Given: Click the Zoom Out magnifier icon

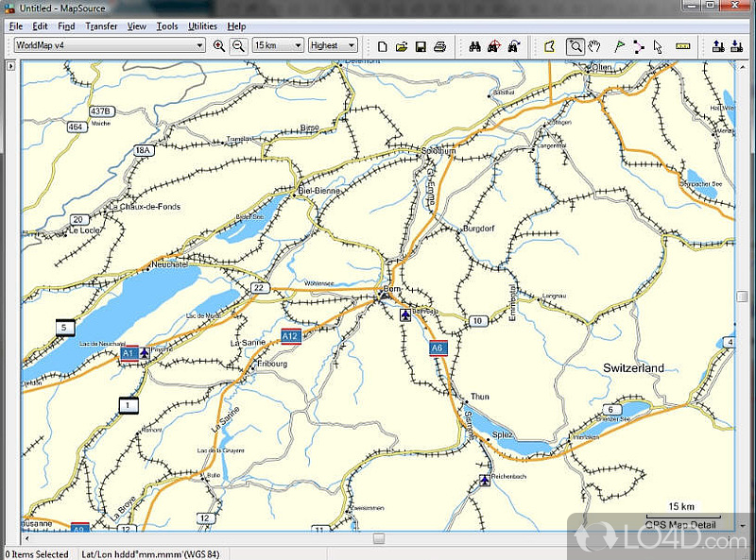Looking at the screenshot, I should coord(238,45).
